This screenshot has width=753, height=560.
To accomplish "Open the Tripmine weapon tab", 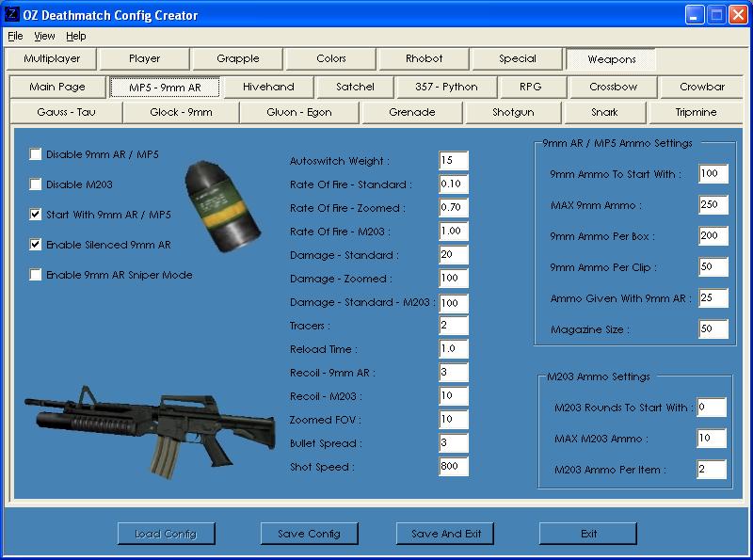I will point(696,112).
